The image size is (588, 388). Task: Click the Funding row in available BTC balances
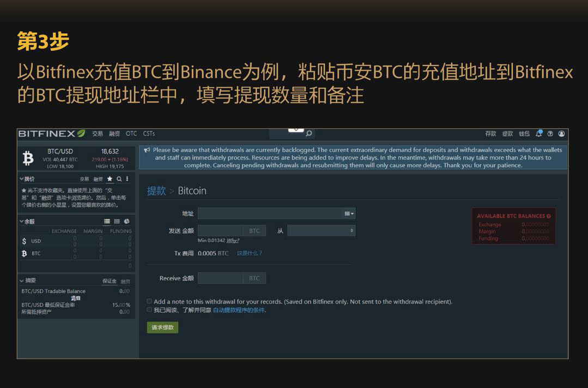click(x=514, y=239)
